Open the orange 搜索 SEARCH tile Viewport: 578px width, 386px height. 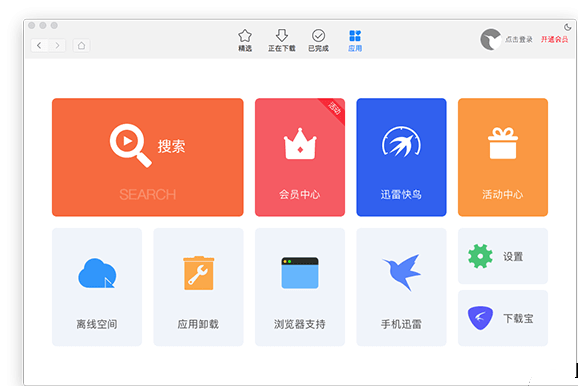[147, 157]
